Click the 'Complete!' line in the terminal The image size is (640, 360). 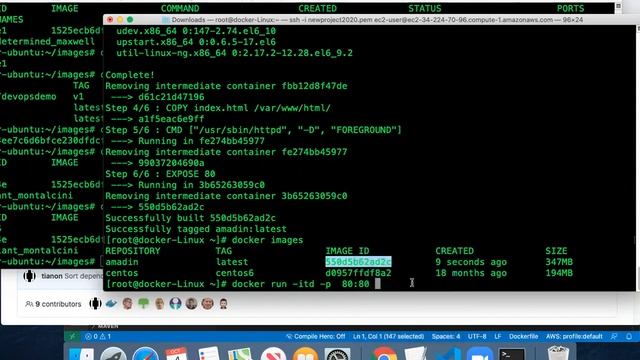tap(130, 75)
